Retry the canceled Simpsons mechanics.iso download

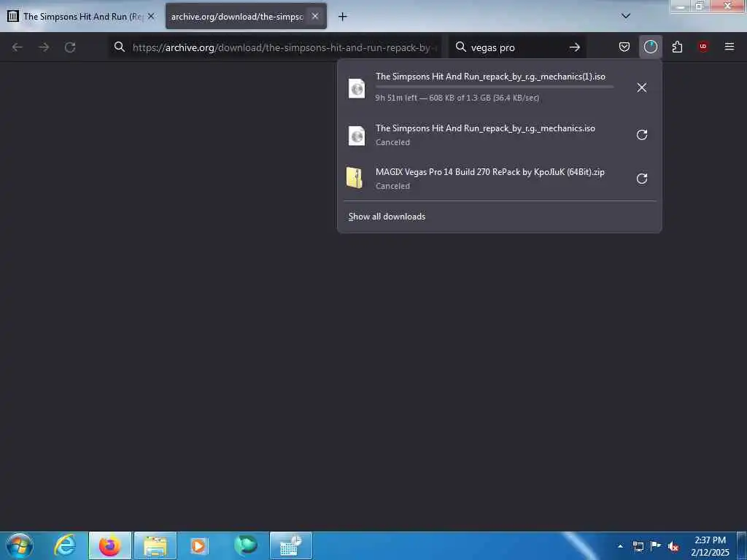(642, 135)
